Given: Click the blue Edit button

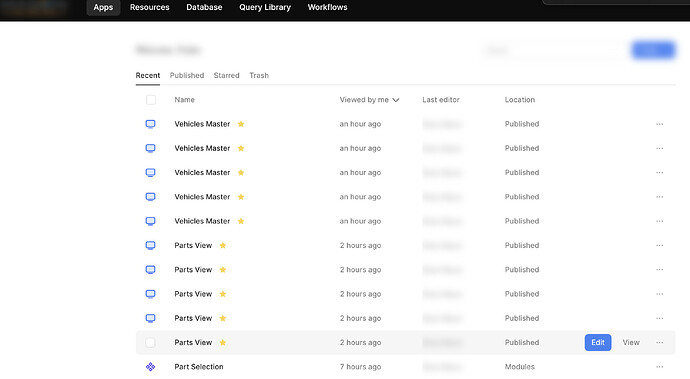Looking at the screenshot, I should (598, 342).
